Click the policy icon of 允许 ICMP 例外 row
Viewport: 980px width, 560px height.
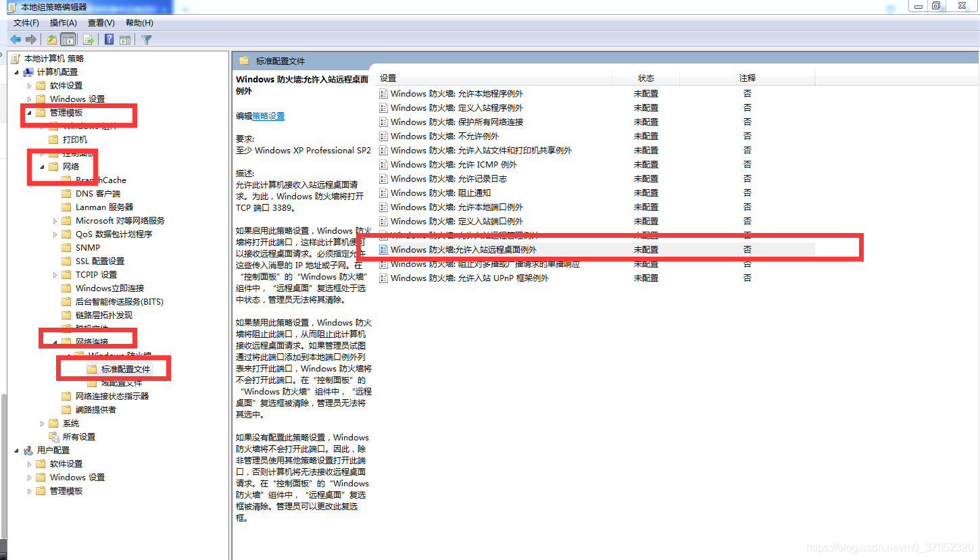tap(383, 165)
